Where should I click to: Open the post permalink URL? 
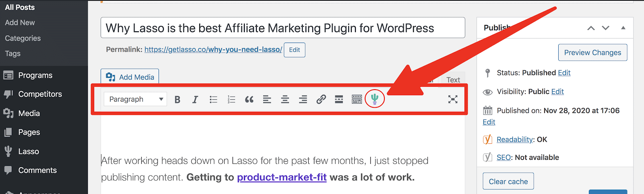pyautogui.click(x=213, y=49)
